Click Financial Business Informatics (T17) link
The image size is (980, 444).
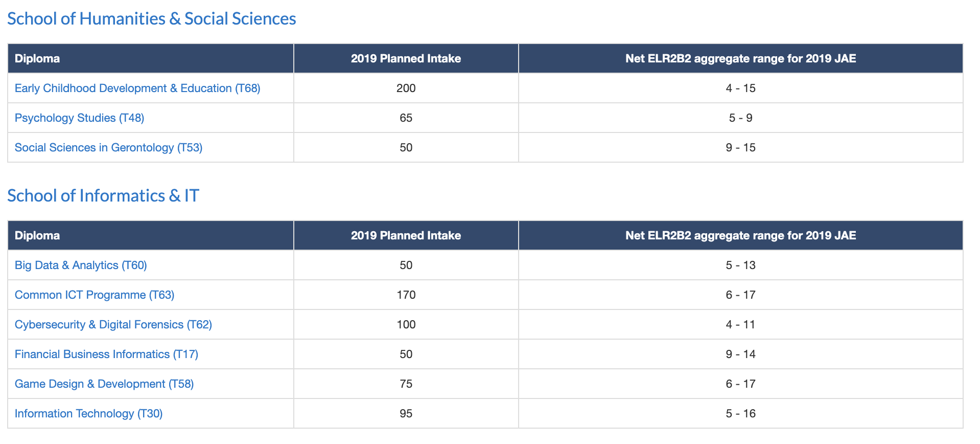[x=106, y=354]
